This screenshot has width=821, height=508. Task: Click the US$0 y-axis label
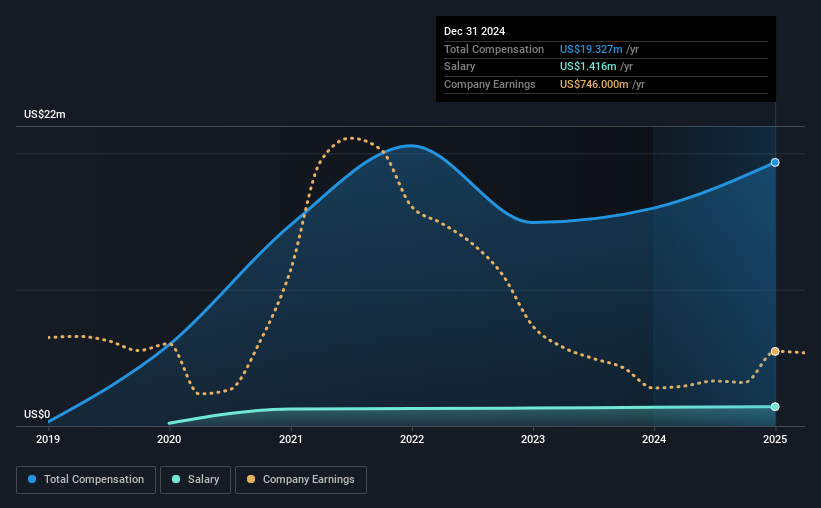[x=37, y=414]
